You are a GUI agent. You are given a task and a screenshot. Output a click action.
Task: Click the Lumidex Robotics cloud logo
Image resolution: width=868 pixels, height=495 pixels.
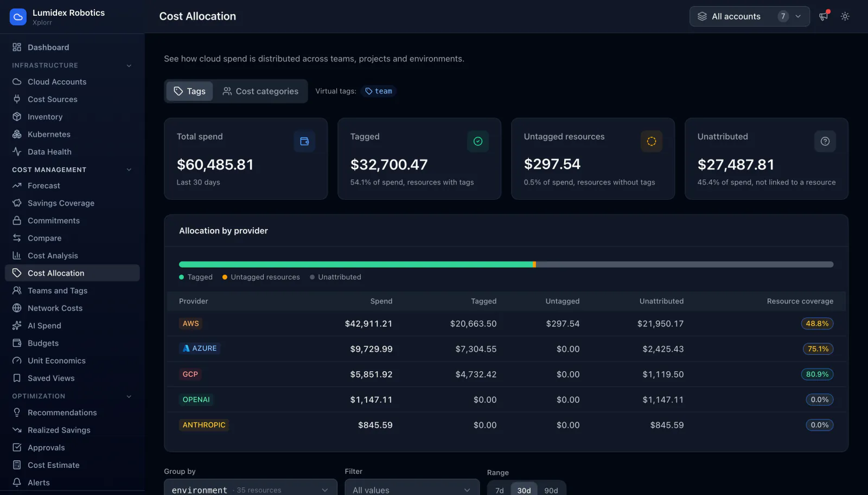click(x=18, y=17)
